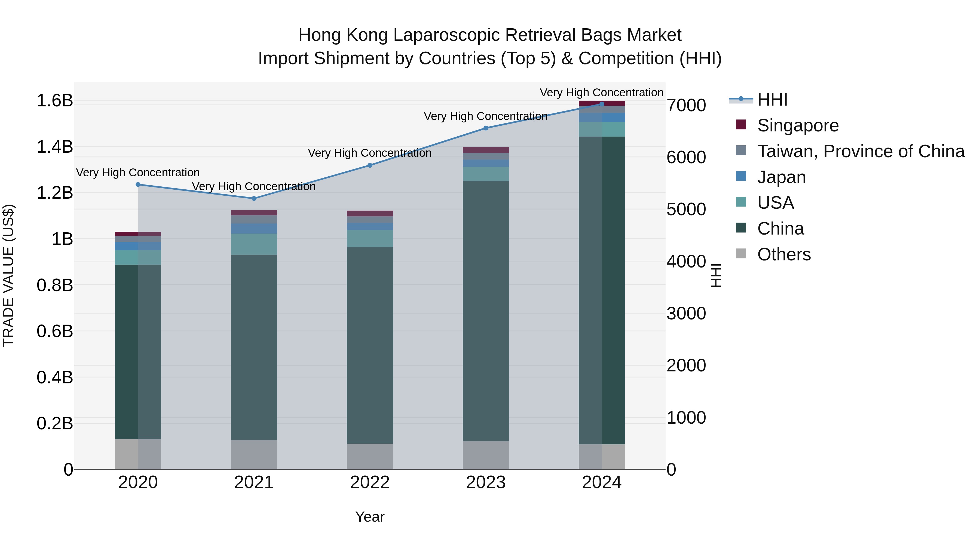Click the 0.2B y-axis tick label
The height and width of the screenshot is (551, 980).
tap(55, 424)
